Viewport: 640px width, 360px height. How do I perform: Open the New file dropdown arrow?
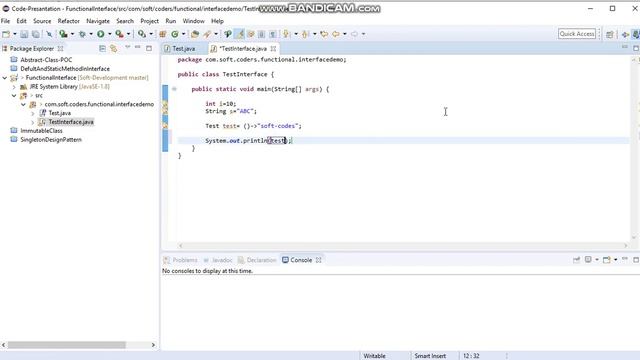point(15,34)
